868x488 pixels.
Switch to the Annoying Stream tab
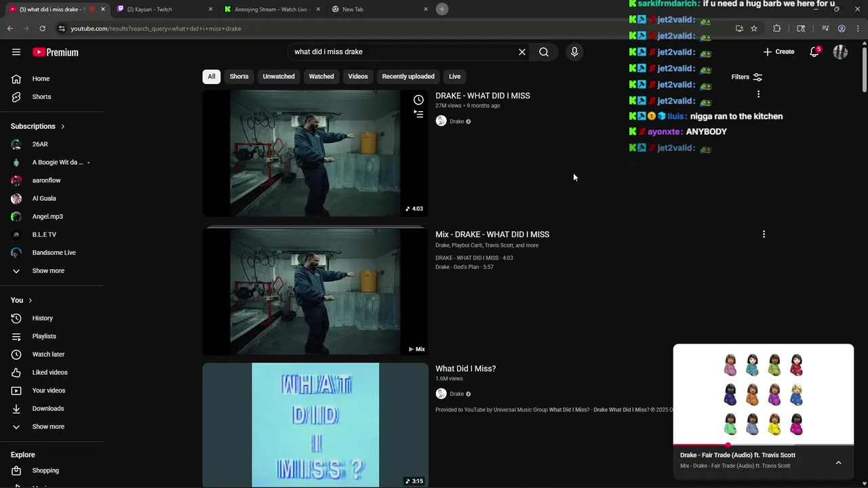[272, 9]
